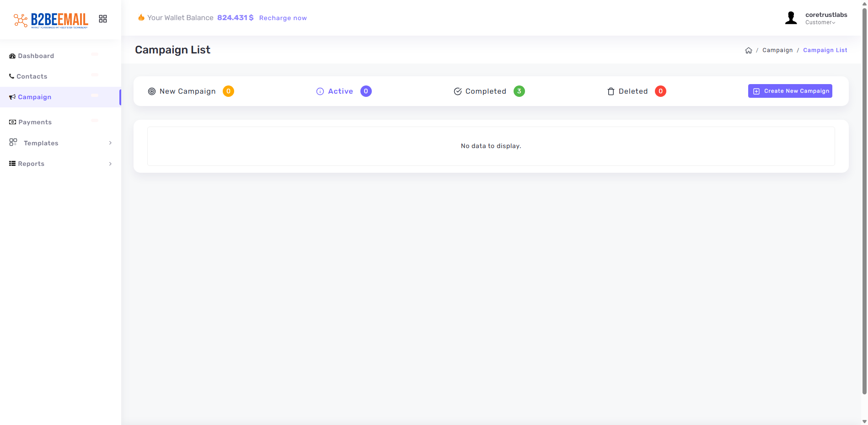Toggle the sidebar grid icon

pos(103,19)
